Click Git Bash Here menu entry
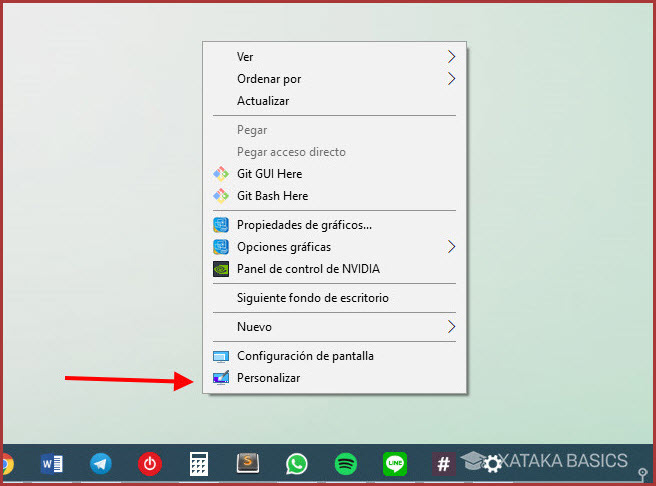 coord(272,196)
